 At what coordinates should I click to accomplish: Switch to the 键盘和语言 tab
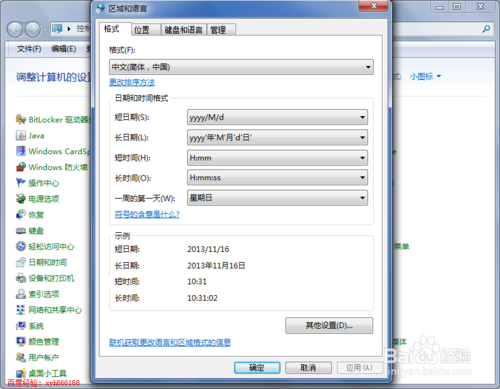(x=184, y=30)
